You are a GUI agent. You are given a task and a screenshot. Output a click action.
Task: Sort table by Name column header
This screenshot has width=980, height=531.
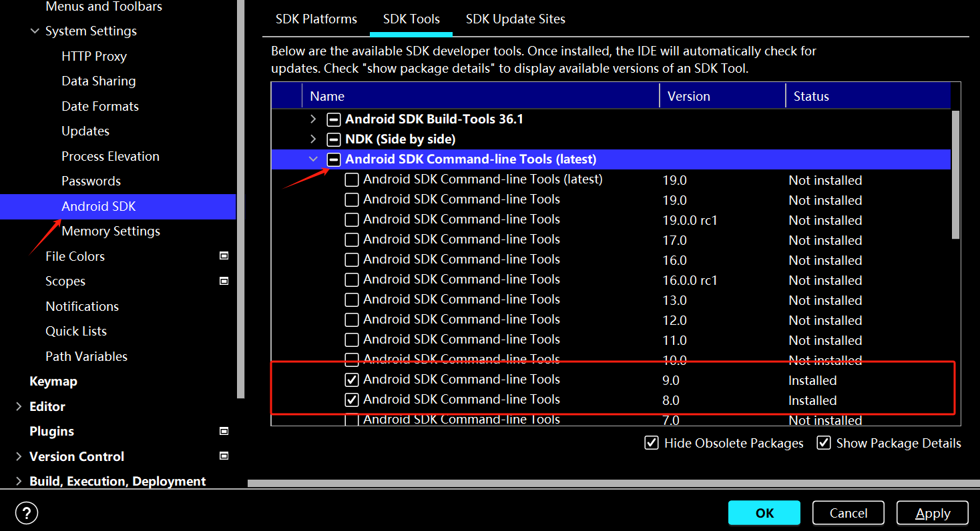pos(481,96)
